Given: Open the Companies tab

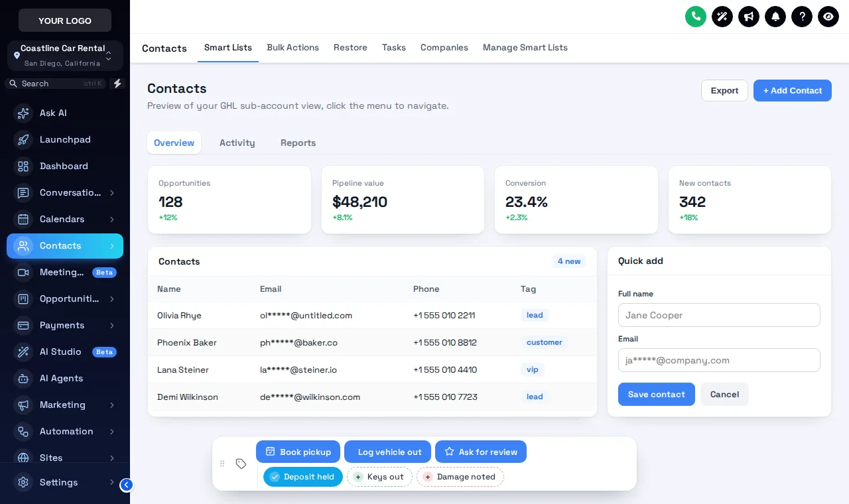Looking at the screenshot, I should click(444, 48).
